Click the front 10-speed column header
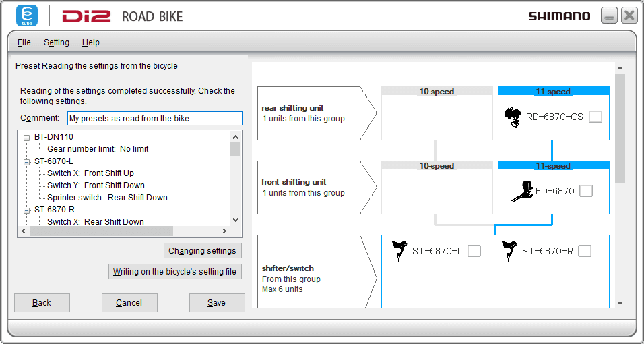The image size is (644, 344). 437,165
